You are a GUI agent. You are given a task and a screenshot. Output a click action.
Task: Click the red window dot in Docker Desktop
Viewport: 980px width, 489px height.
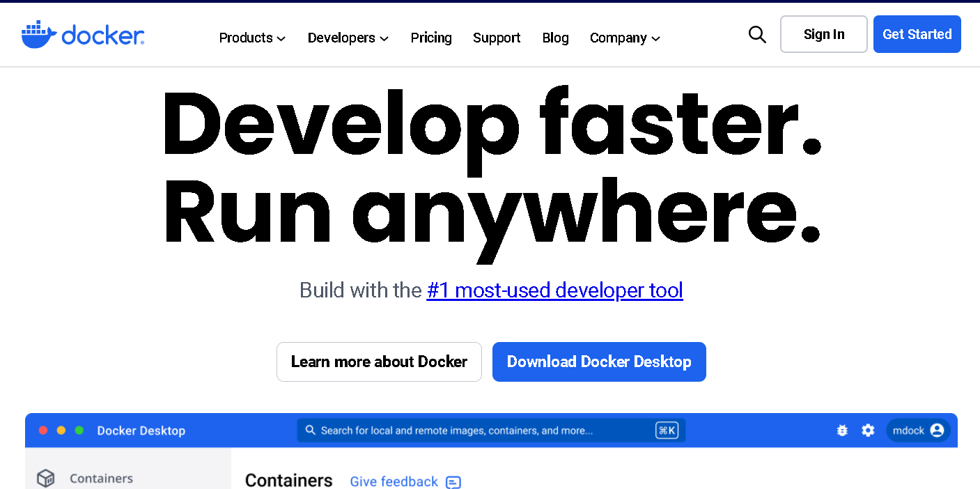pyautogui.click(x=43, y=430)
